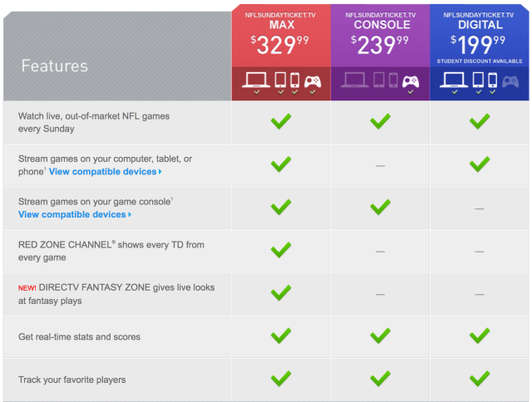Click the tablet icon under DIGITAL plan

(478, 81)
